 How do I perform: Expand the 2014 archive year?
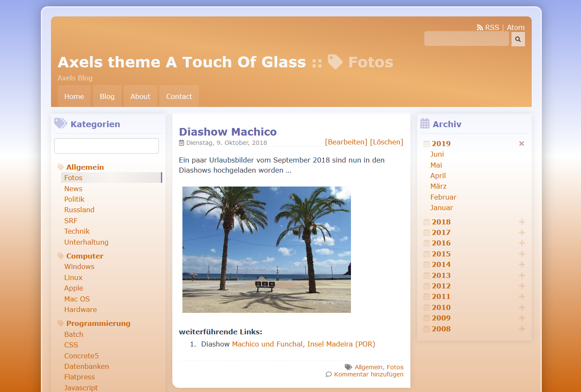tap(522, 264)
